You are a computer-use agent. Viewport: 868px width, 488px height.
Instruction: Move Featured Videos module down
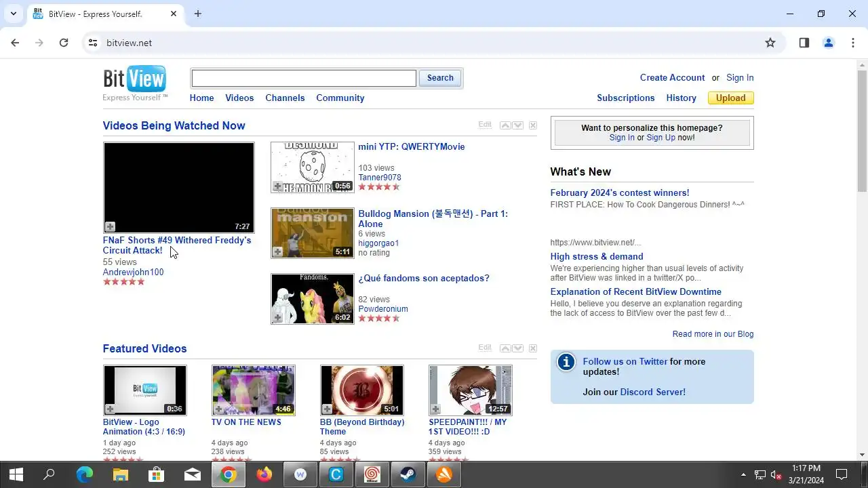click(x=518, y=348)
